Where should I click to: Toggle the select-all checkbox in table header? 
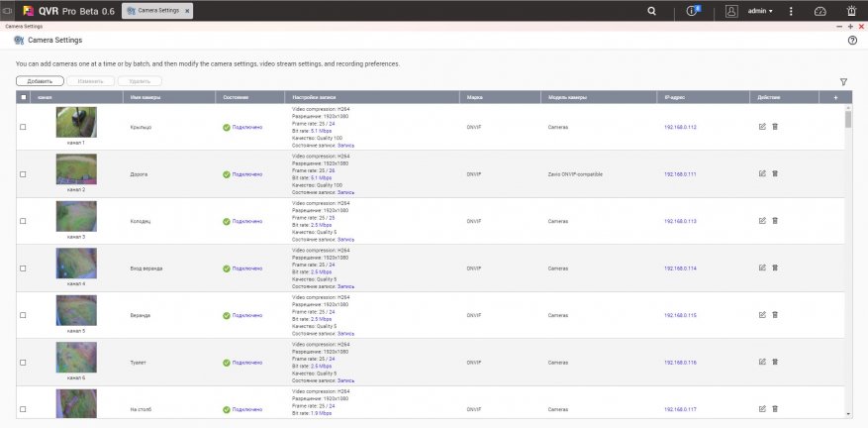click(x=23, y=97)
